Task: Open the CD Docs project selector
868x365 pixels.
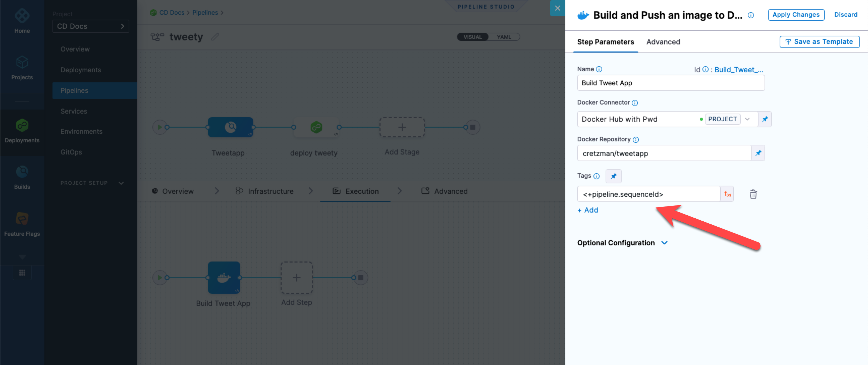Action: (x=91, y=26)
